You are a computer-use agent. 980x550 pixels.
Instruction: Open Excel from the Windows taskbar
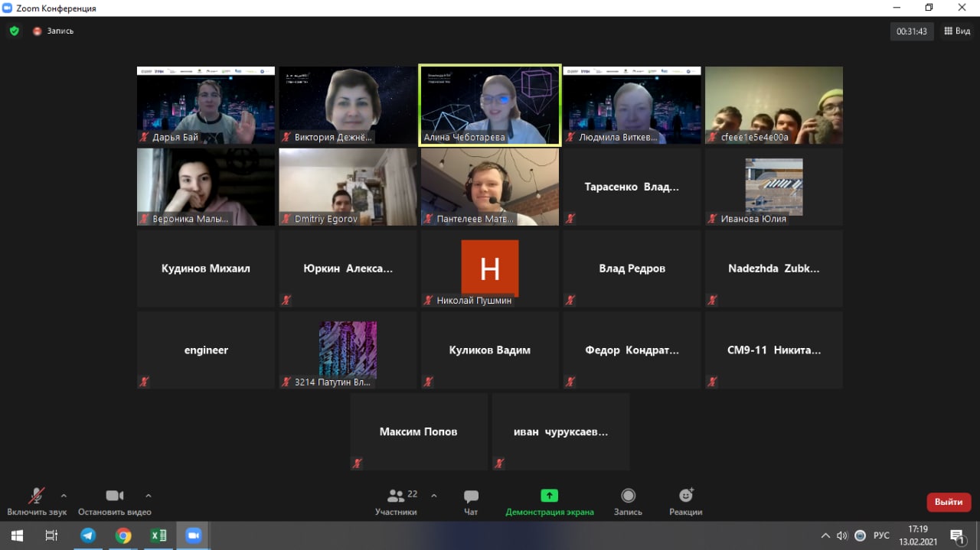click(x=158, y=535)
